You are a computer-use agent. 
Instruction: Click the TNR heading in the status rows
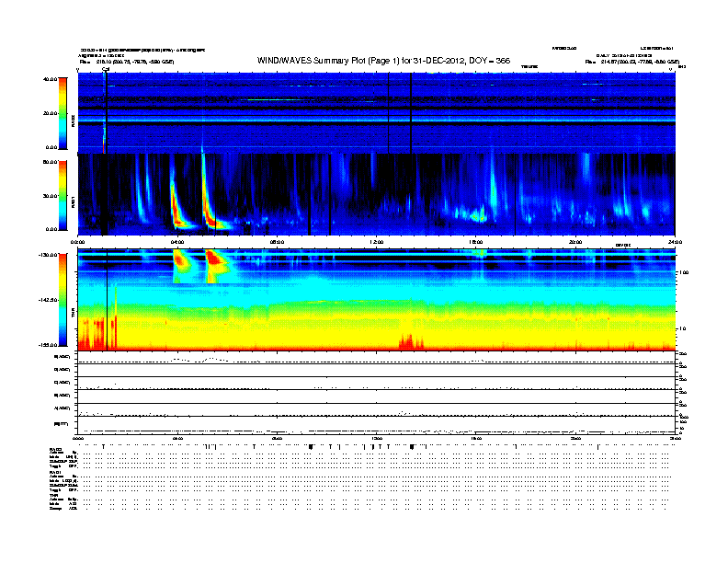pos(53,495)
